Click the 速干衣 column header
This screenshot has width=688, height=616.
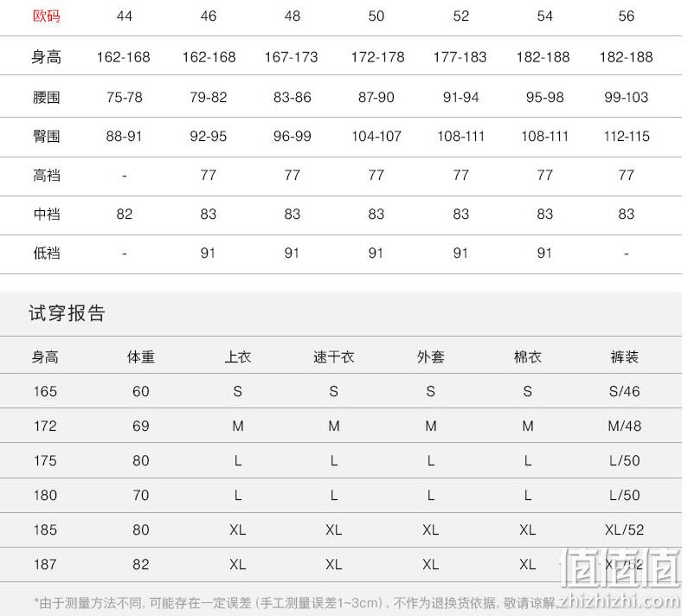(x=334, y=356)
